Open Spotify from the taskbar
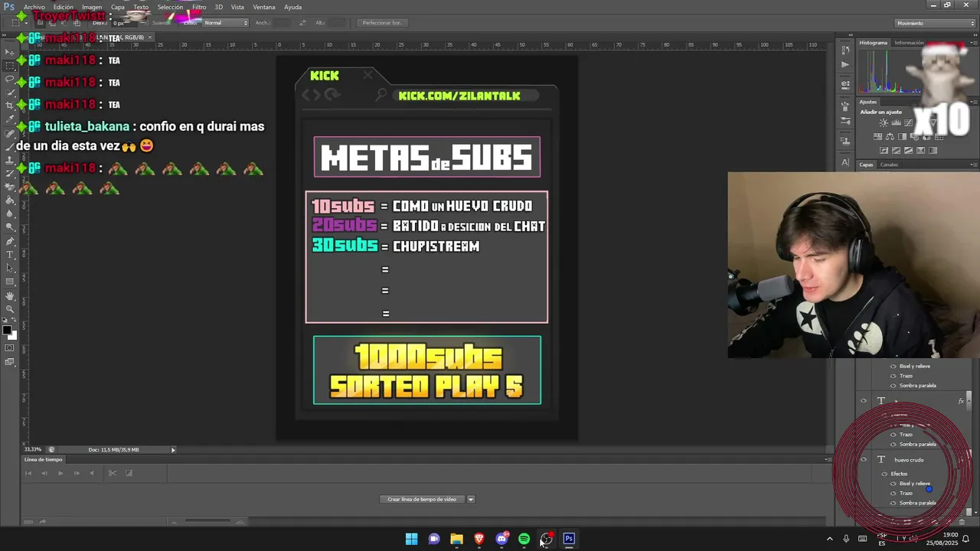 pyautogui.click(x=524, y=539)
